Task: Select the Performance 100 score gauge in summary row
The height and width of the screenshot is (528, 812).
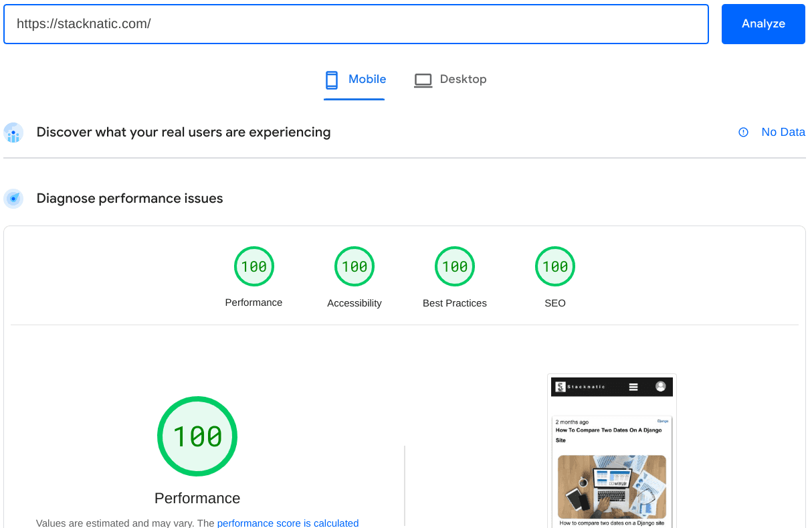Action: point(253,266)
